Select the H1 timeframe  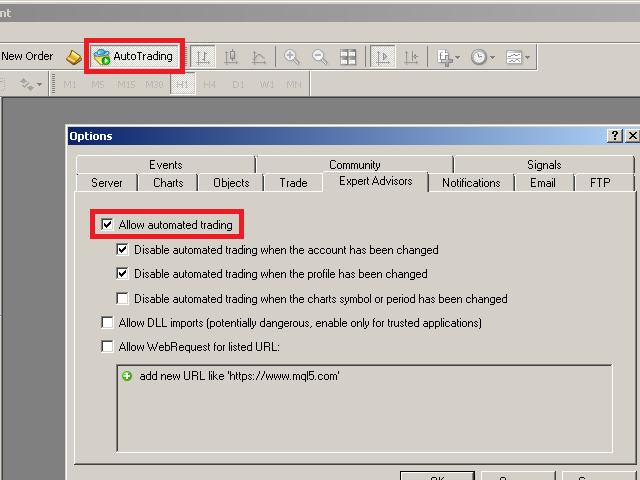click(182, 84)
